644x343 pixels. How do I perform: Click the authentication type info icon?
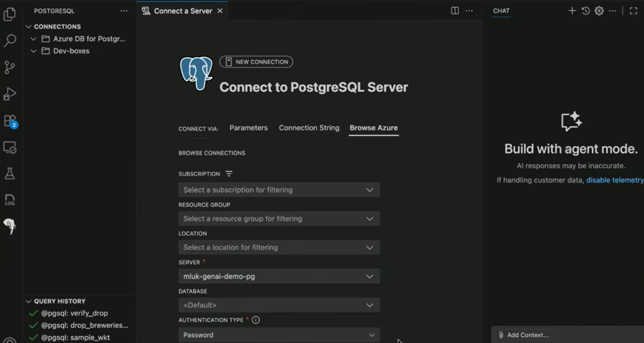pos(256,320)
